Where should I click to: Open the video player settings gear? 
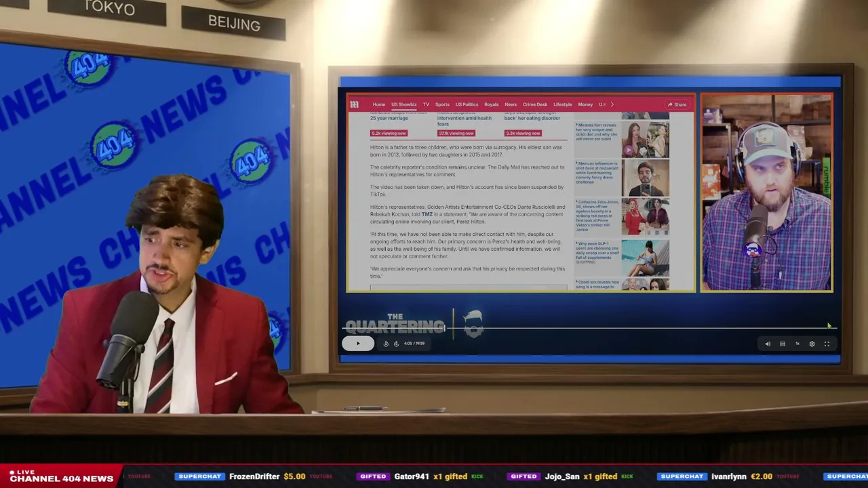click(812, 344)
